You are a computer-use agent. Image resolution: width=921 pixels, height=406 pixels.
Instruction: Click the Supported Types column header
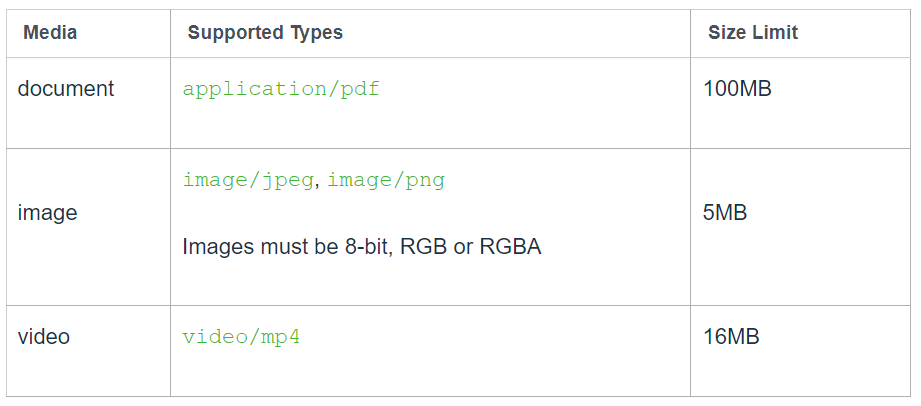pyautogui.click(x=265, y=32)
